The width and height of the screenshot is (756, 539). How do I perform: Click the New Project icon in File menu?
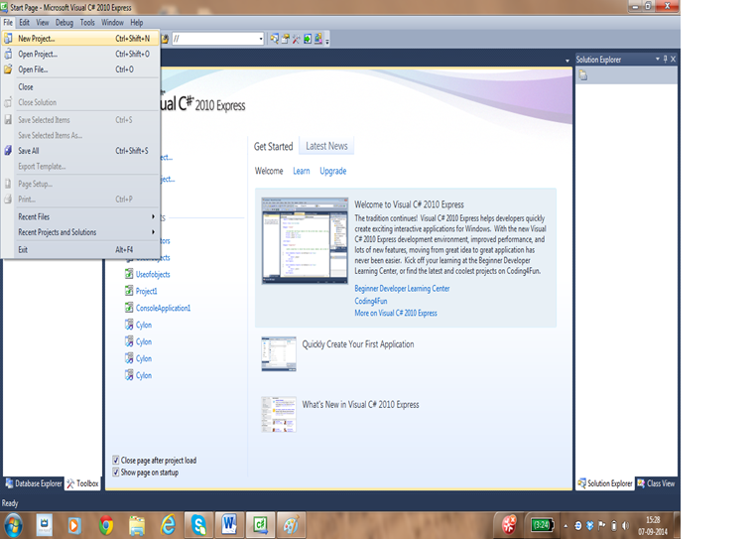[x=8, y=38]
